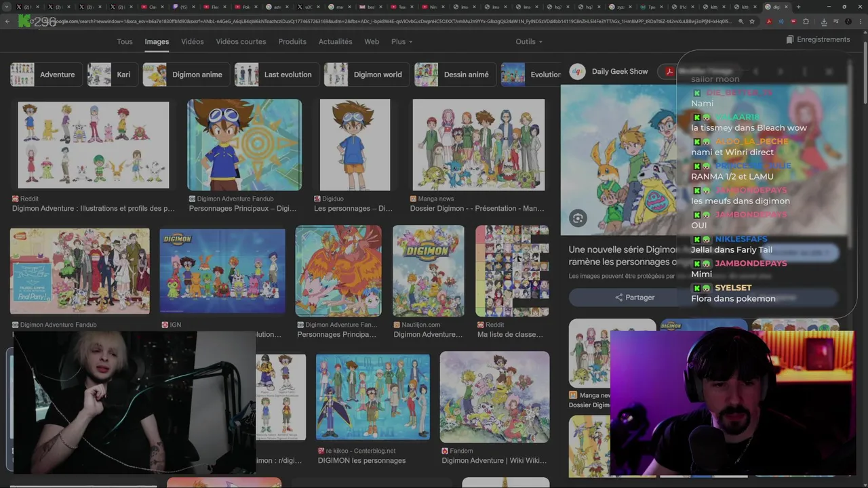Open the Daily Geek Show source logo
Screen dimensions: 868x488
[x=578, y=71]
